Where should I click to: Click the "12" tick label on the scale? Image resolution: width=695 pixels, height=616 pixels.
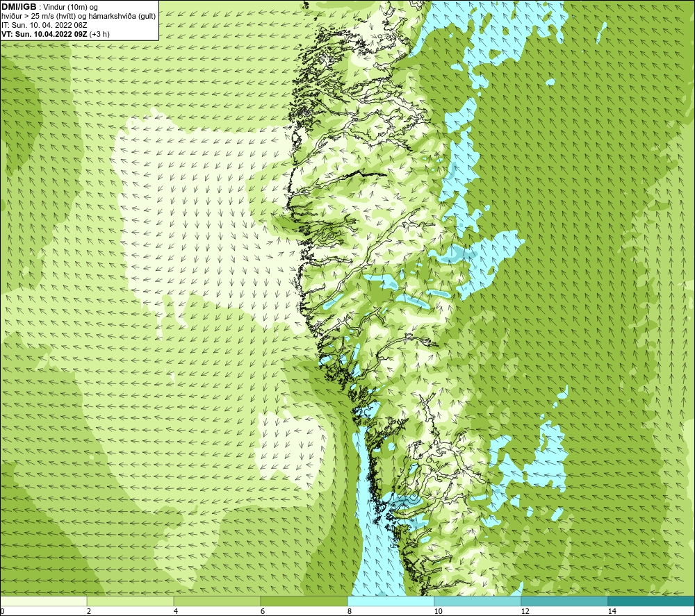point(525,611)
